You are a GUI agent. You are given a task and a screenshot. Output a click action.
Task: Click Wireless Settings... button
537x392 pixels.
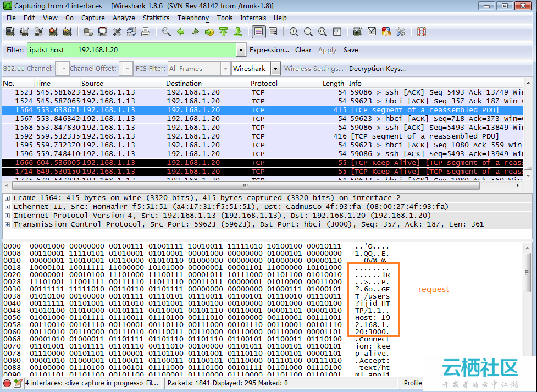[x=314, y=69]
